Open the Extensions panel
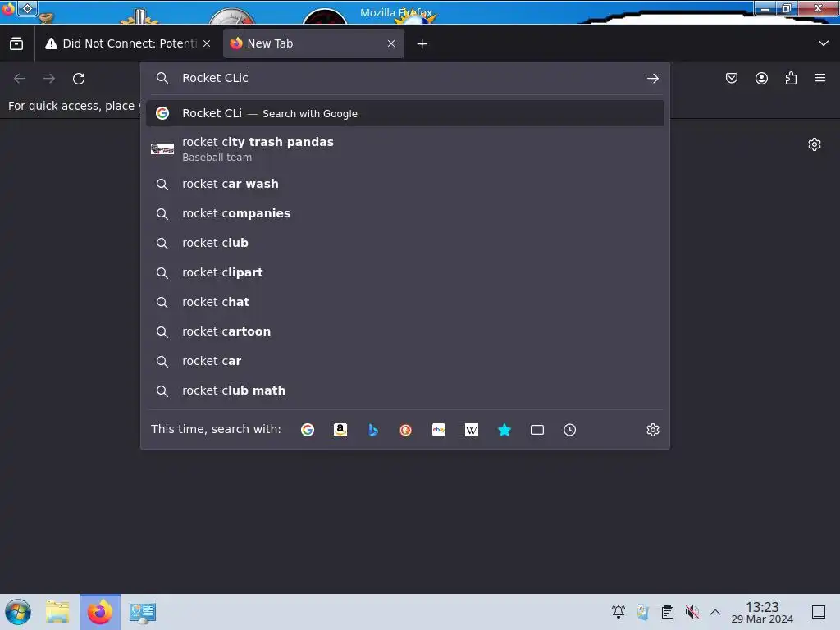Screen dimensions: 840x630 click(x=791, y=78)
